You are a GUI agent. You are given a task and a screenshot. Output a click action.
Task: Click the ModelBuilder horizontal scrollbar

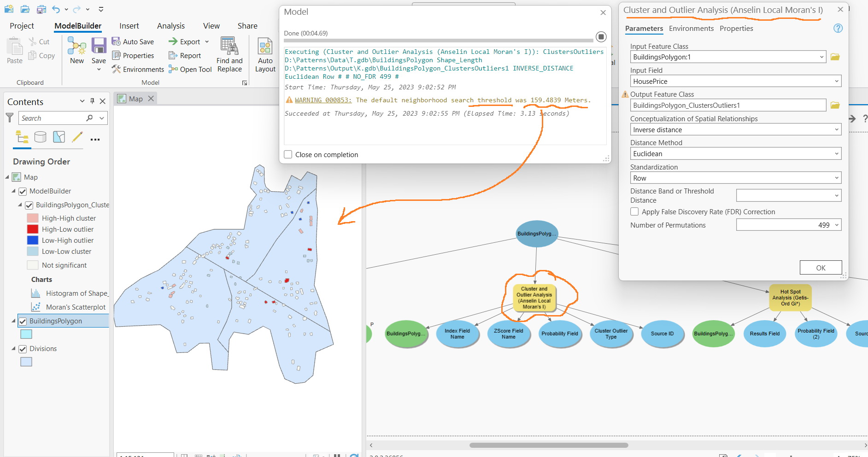pyautogui.click(x=548, y=445)
